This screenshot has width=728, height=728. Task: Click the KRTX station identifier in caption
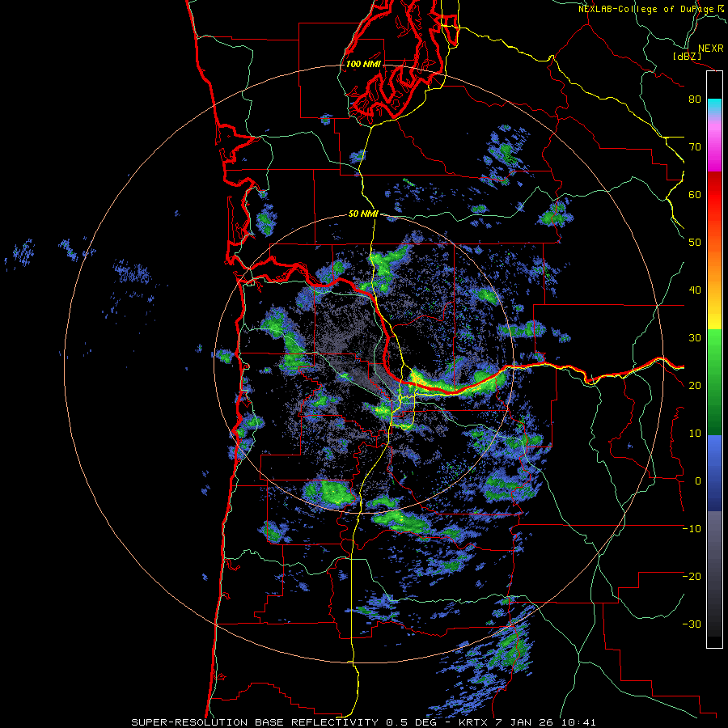[x=473, y=722]
